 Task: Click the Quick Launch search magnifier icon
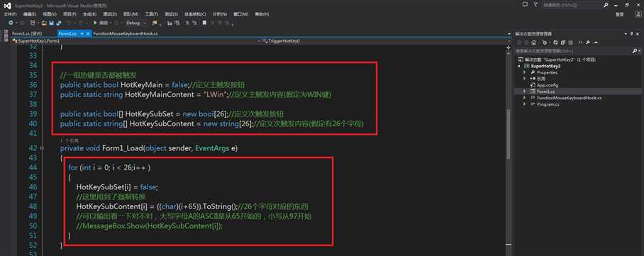(606, 5)
